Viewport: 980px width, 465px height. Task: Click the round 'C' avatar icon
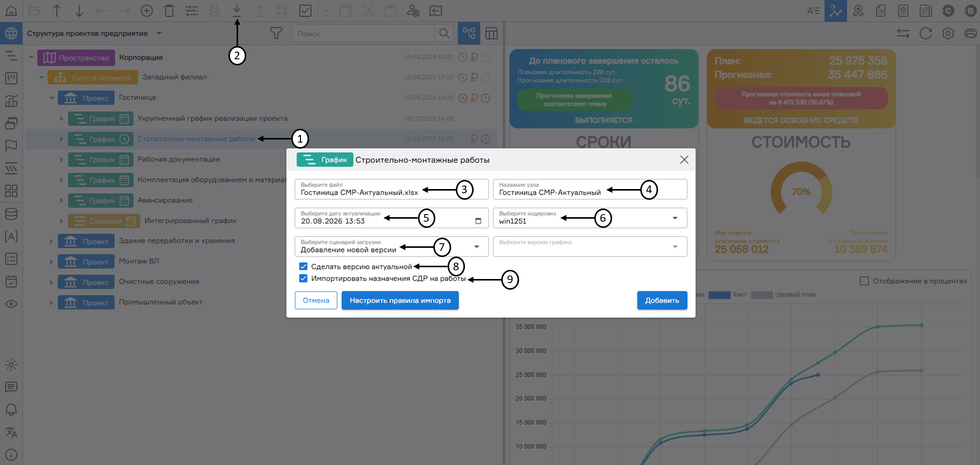point(948,11)
